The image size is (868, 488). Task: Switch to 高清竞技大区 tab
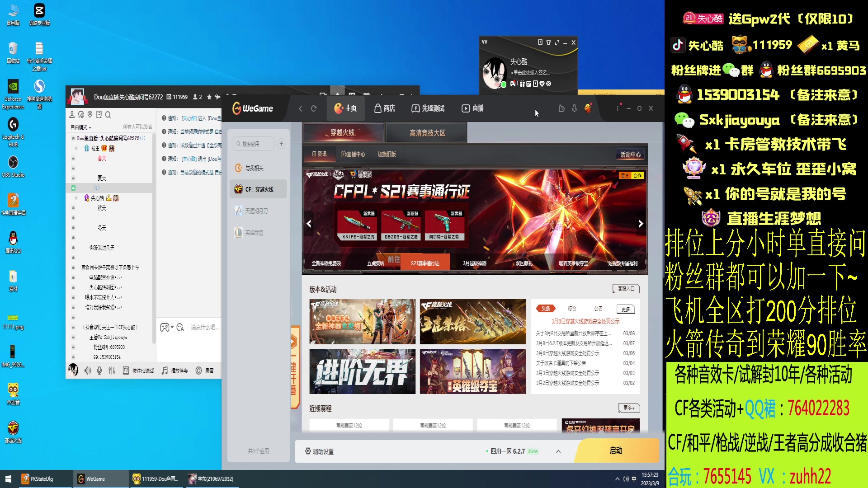click(427, 133)
